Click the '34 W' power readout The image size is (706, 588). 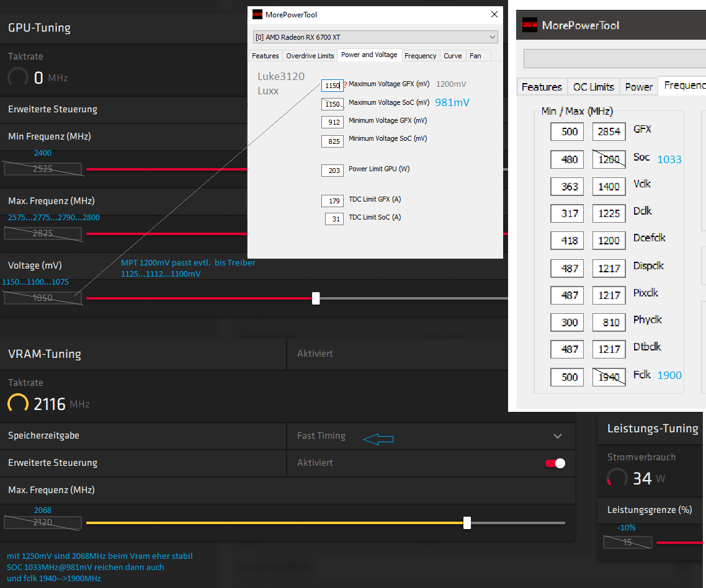649,478
